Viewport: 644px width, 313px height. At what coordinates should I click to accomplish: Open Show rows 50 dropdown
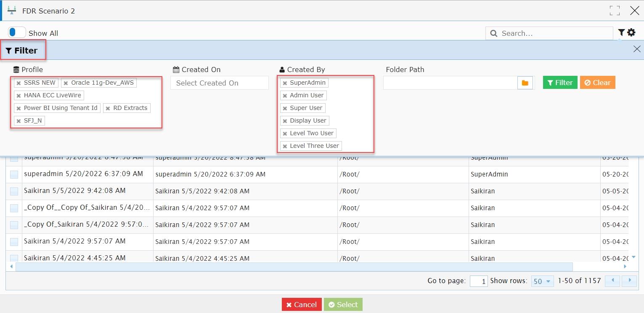point(542,281)
